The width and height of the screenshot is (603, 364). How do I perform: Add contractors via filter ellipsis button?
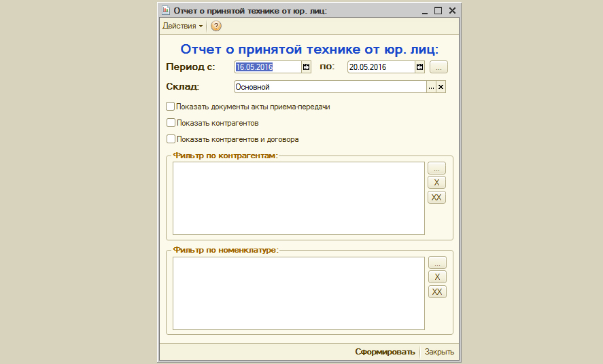pyautogui.click(x=436, y=168)
